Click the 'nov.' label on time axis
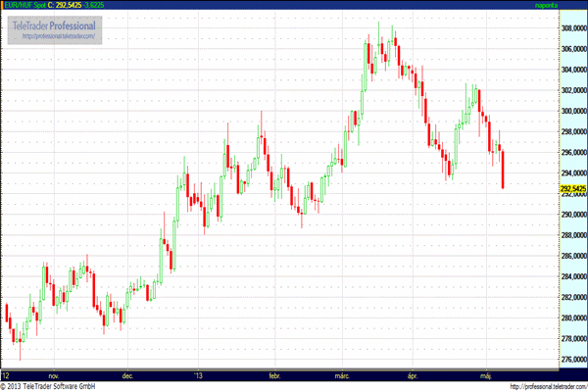The height and width of the screenshot is (392, 588). (53, 374)
